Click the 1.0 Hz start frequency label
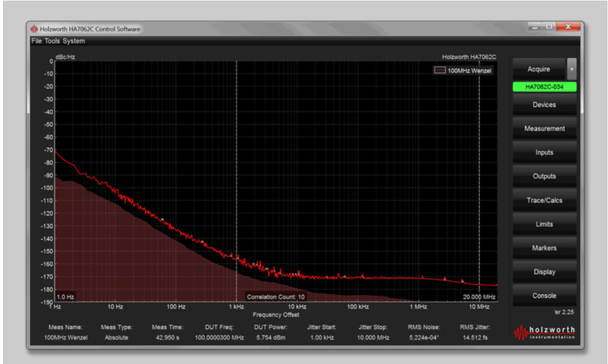The image size is (608, 364). pos(65,297)
